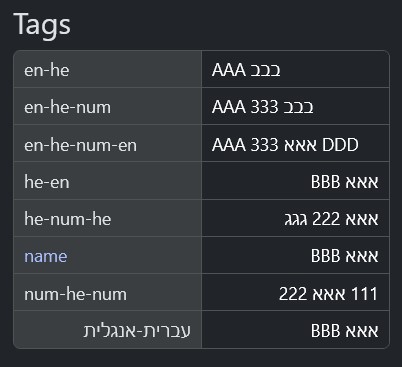Select the he-en value BBB אאא
This screenshot has height=367, width=402.
click(345, 182)
